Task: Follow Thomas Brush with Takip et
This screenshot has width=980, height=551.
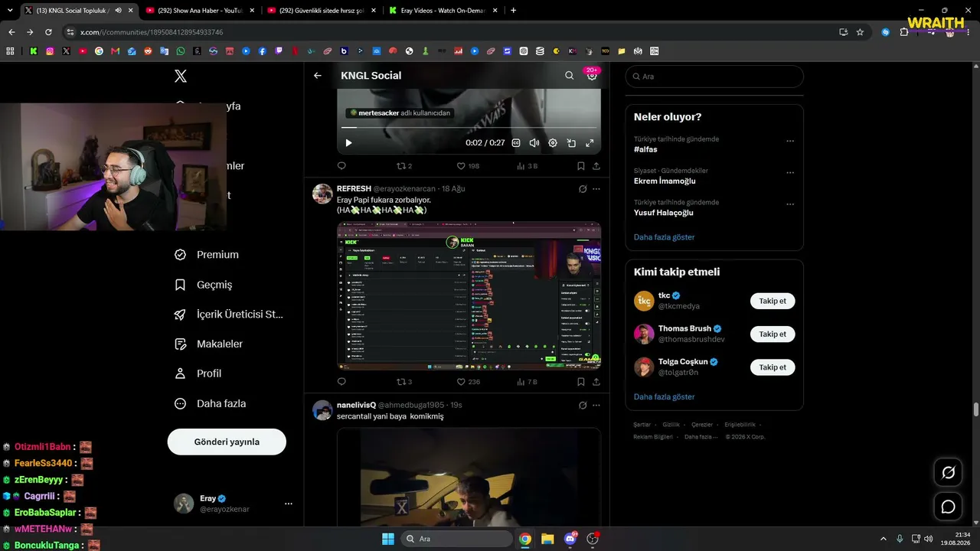Action: click(x=773, y=334)
